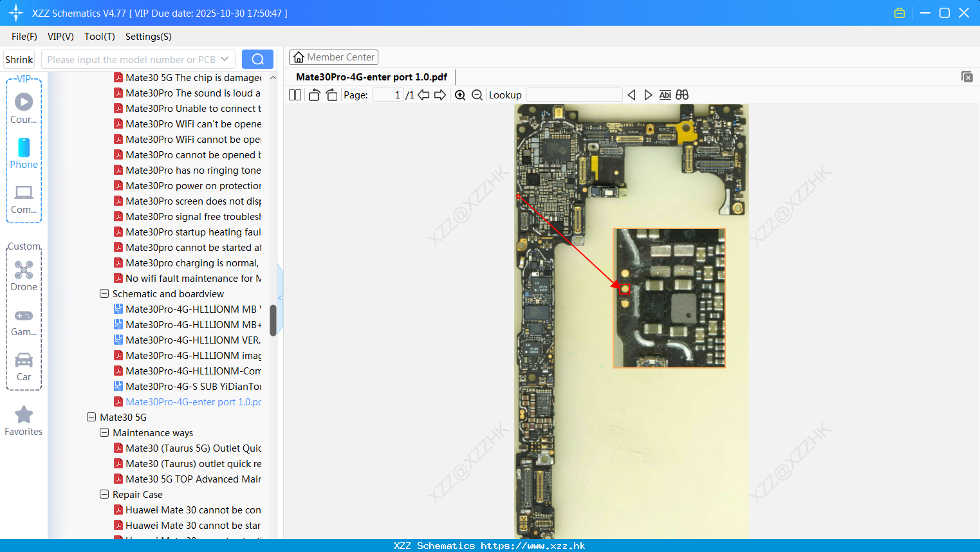Viewport: 980px width, 552px height.
Task: Find previous lookup match triangle
Action: (x=631, y=95)
